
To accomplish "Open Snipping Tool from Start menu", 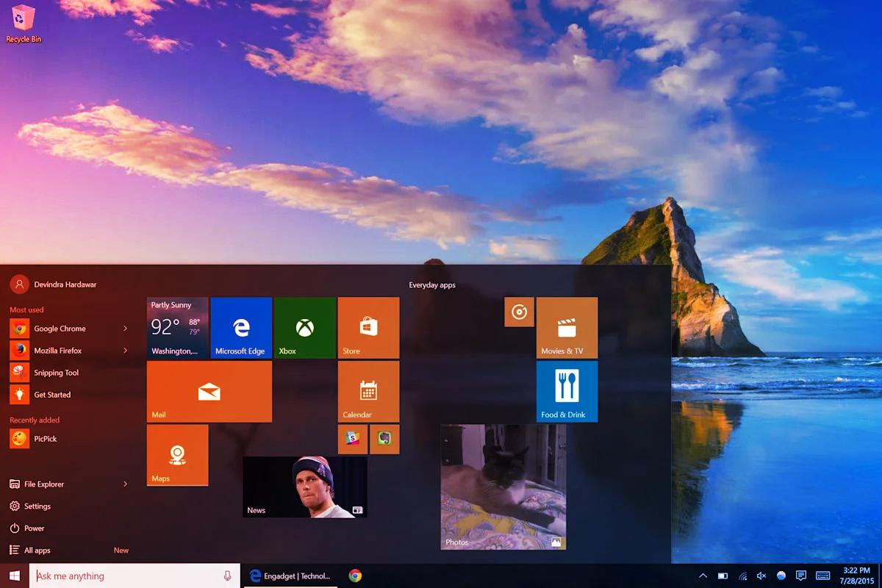I will click(45, 373).
